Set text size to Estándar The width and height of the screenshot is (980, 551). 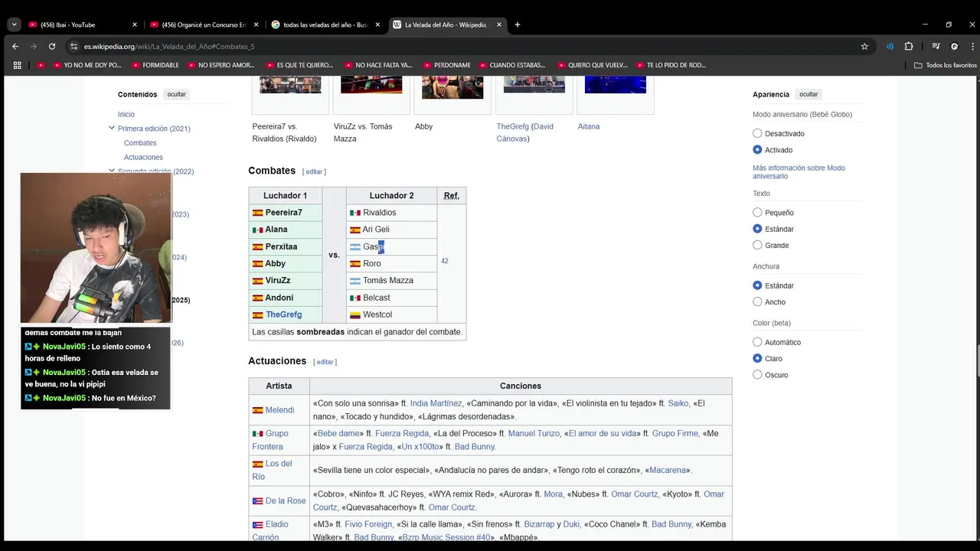[757, 229]
